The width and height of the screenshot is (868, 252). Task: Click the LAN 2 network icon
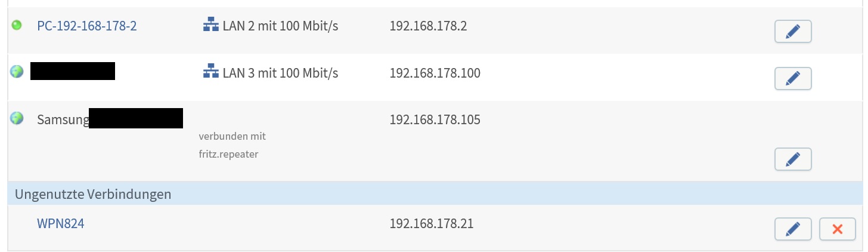tap(210, 26)
